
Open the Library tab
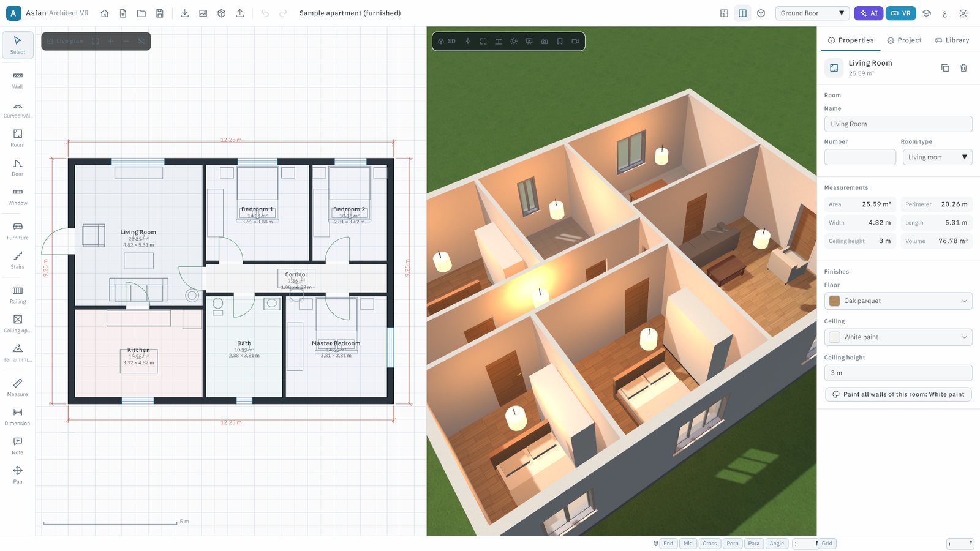[952, 40]
